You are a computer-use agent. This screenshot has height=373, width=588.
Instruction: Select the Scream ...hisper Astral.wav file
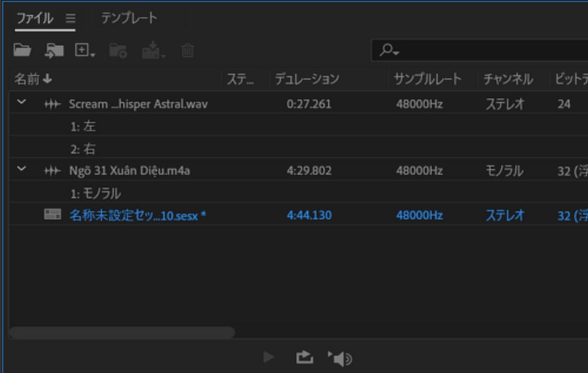click(x=138, y=104)
